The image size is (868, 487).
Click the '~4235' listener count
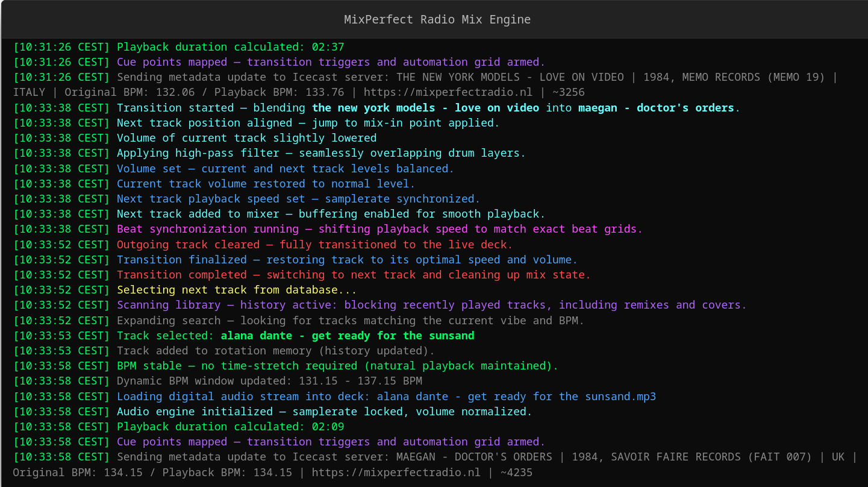pyautogui.click(x=517, y=472)
